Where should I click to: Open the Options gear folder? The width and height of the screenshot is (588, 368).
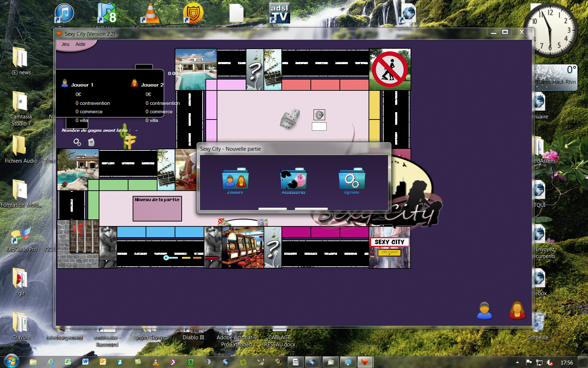[x=351, y=180]
